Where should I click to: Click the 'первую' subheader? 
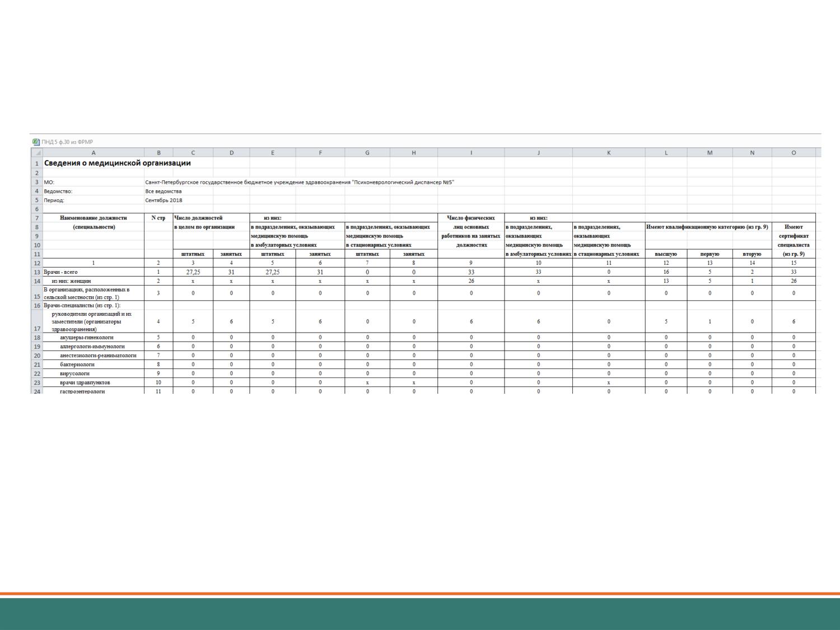point(710,254)
